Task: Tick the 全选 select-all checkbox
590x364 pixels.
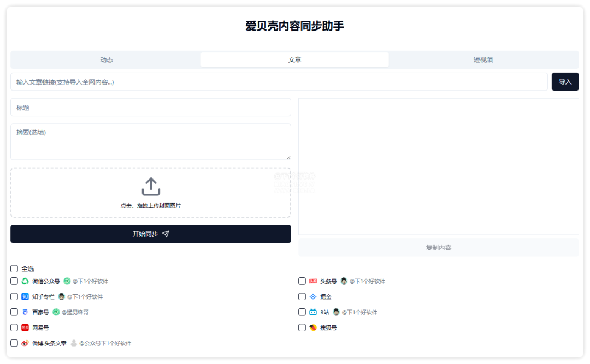Action: coord(14,268)
